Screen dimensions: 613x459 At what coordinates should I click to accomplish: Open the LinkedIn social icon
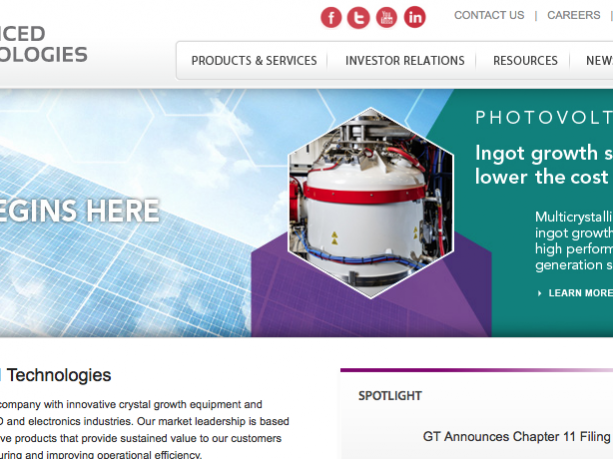(x=415, y=17)
